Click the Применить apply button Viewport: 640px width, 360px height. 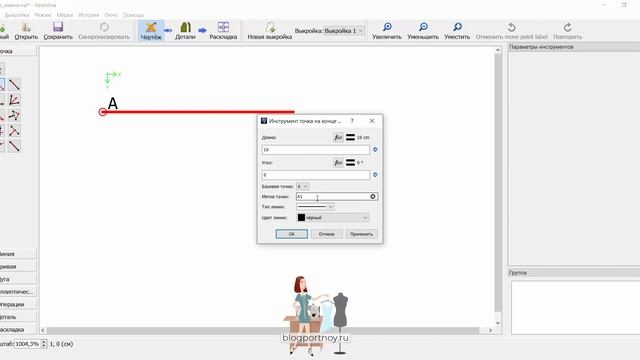click(x=362, y=234)
